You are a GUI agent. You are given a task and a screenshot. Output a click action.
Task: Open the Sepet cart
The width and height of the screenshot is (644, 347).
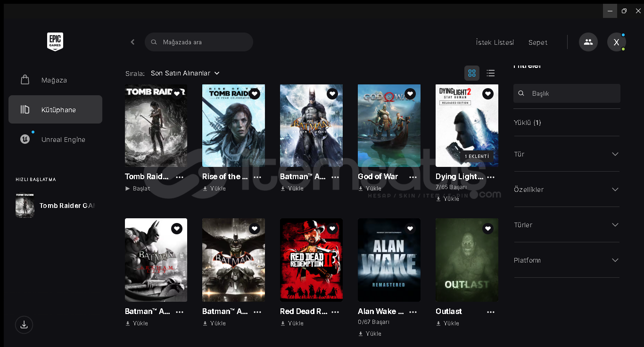click(538, 42)
